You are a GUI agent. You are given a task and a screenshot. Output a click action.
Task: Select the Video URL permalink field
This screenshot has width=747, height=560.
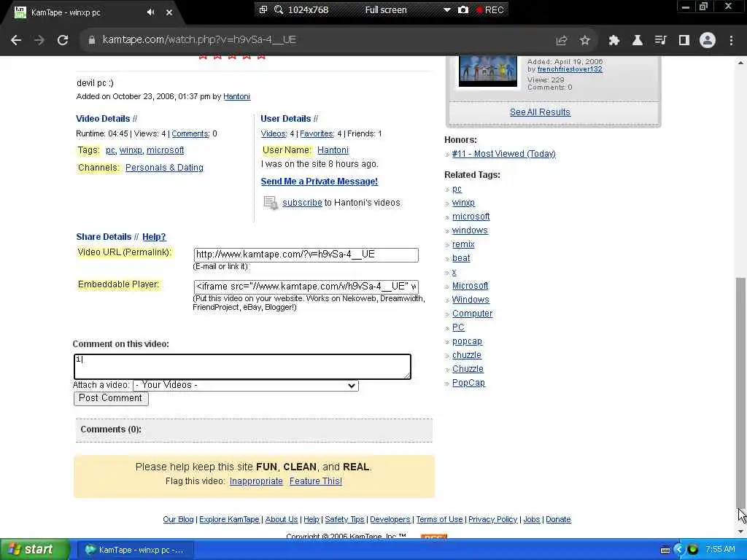click(x=306, y=254)
